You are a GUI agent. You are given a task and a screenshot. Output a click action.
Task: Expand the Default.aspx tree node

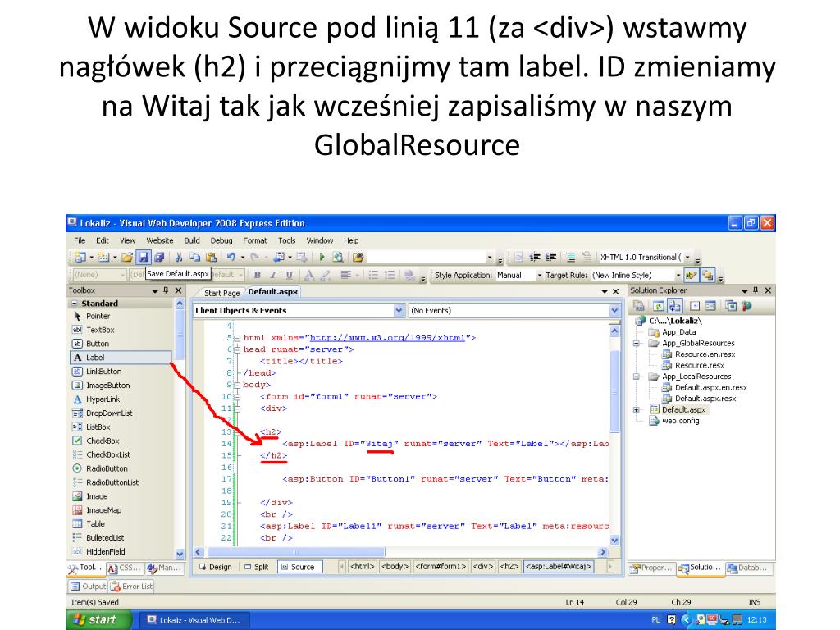pos(637,410)
